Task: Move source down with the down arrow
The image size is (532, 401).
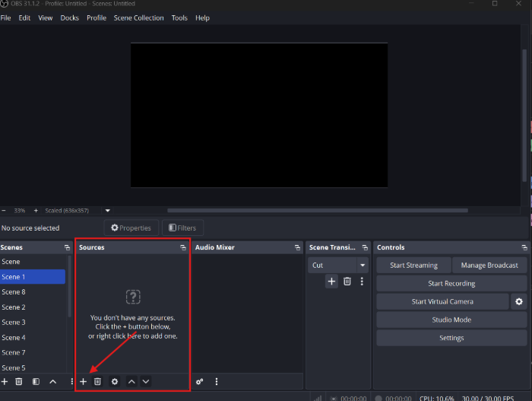Action: 146,381
